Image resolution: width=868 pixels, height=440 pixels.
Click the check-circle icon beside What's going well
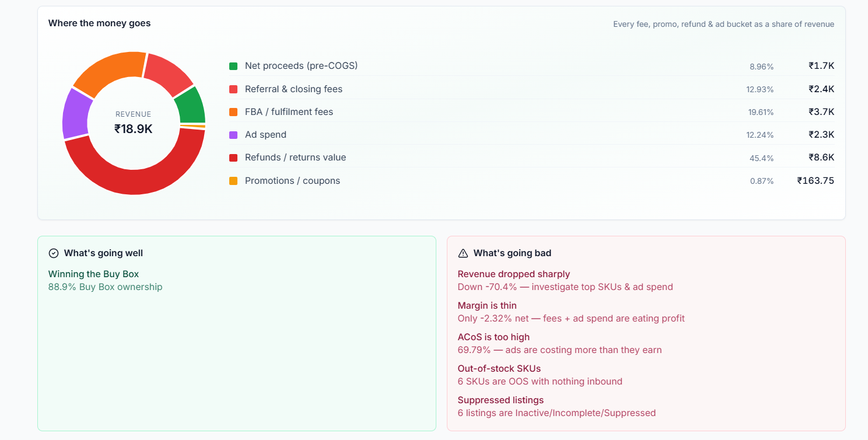(x=54, y=253)
